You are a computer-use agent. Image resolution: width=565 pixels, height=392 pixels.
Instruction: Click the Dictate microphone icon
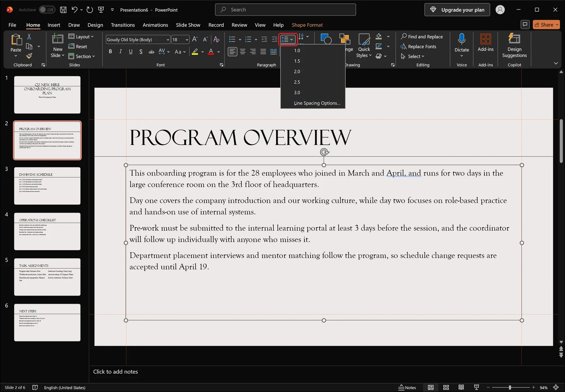point(462,39)
